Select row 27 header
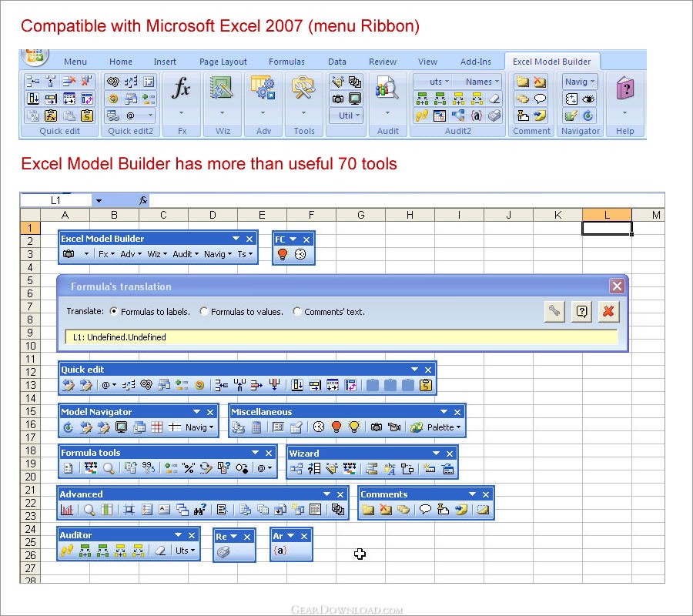693x616 pixels. [30, 568]
